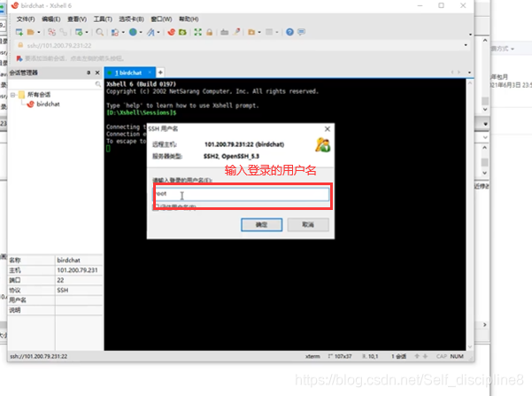Click the globe encoding icon

tap(133, 32)
